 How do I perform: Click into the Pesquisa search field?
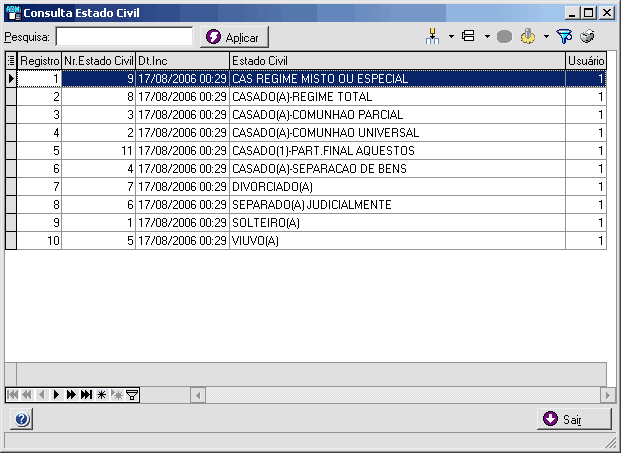tap(124, 37)
